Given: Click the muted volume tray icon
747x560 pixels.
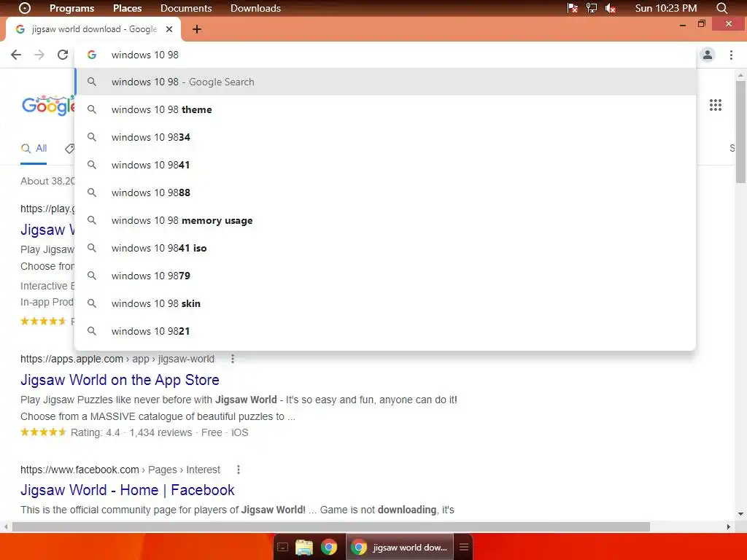Looking at the screenshot, I should tap(611, 8).
